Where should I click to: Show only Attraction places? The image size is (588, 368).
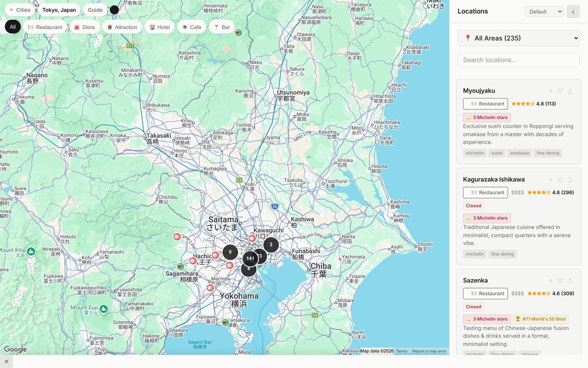point(122,27)
